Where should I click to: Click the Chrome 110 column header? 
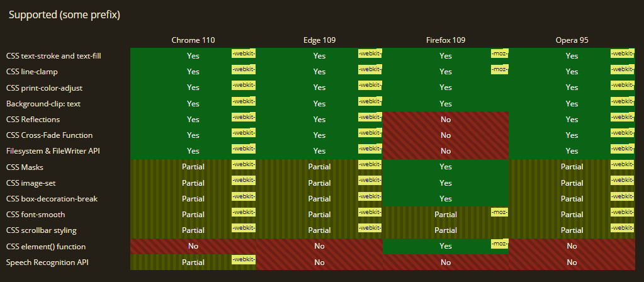pos(193,40)
